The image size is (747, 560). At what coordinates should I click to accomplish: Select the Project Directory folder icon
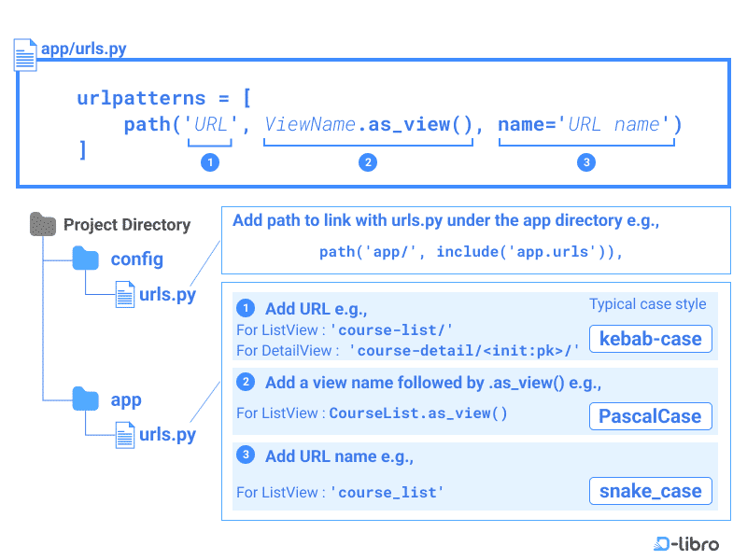[x=43, y=225]
